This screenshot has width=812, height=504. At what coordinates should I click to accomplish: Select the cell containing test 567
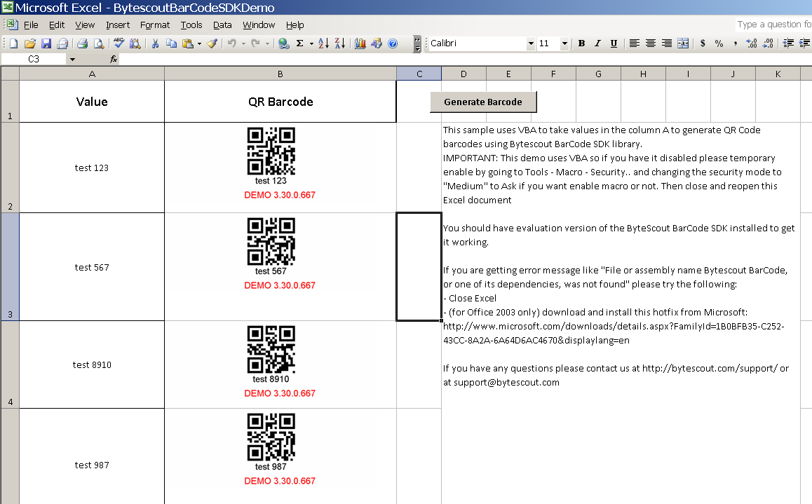pyautogui.click(x=92, y=267)
